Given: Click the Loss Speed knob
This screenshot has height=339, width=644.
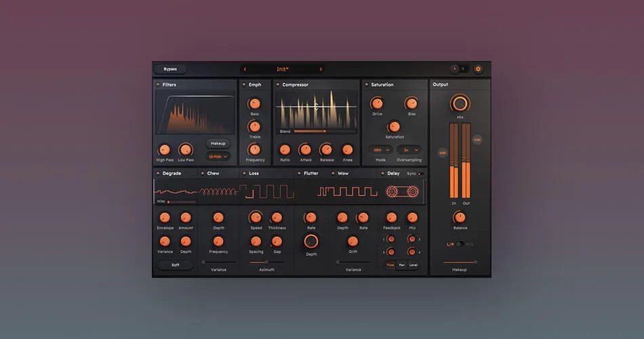Looking at the screenshot, I should 256,218.
